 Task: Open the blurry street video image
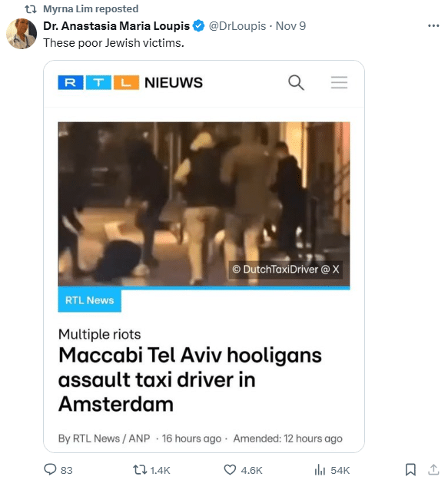[x=204, y=204]
